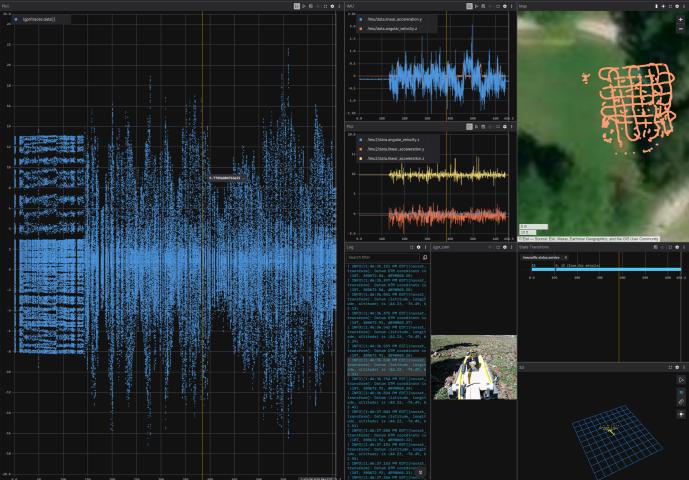Activate select-object cursor tool in the 3D panel
The width and height of the screenshot is (689, 480).
click(x=681, y=380)
